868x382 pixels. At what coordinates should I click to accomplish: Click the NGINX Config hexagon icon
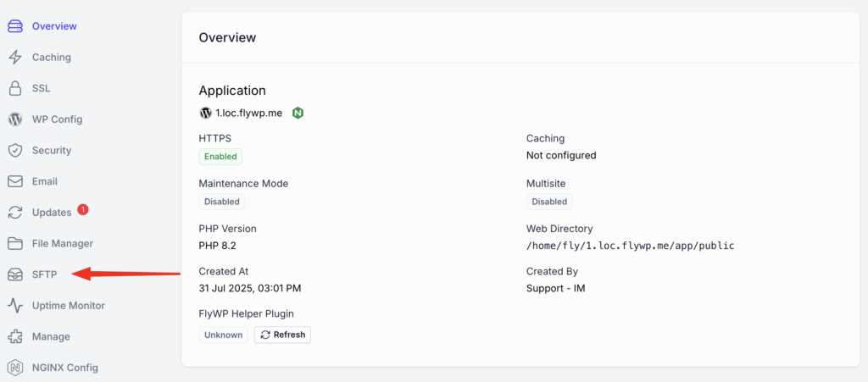[x=15, y=367]
